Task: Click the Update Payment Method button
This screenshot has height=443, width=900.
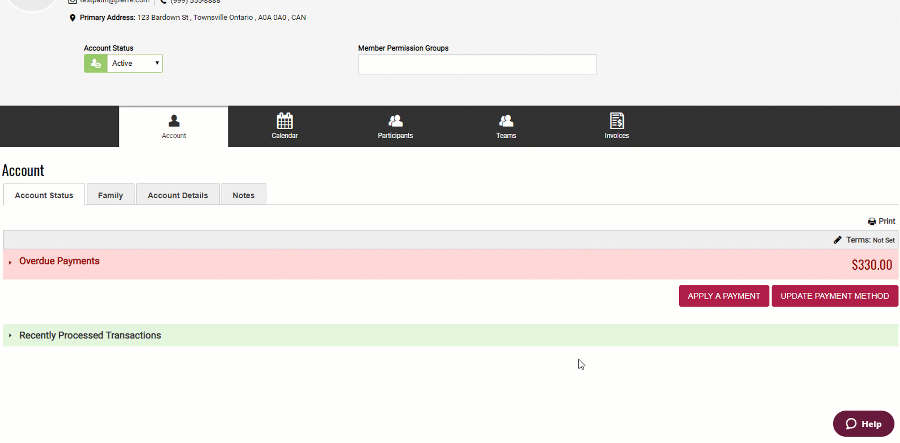Action: (x=834, y=296)
